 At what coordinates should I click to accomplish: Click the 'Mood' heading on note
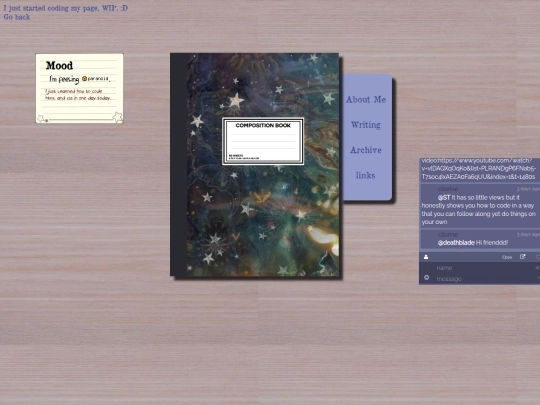tap(59, 65)
